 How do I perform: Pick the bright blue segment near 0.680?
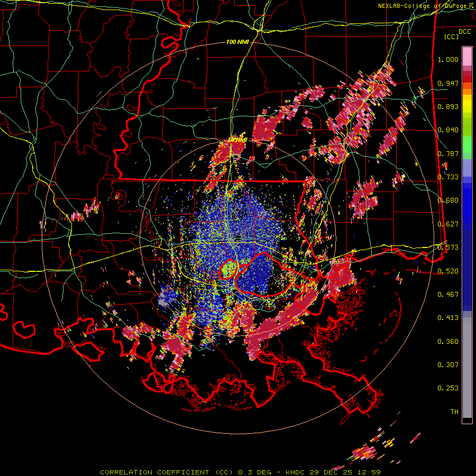467,204
